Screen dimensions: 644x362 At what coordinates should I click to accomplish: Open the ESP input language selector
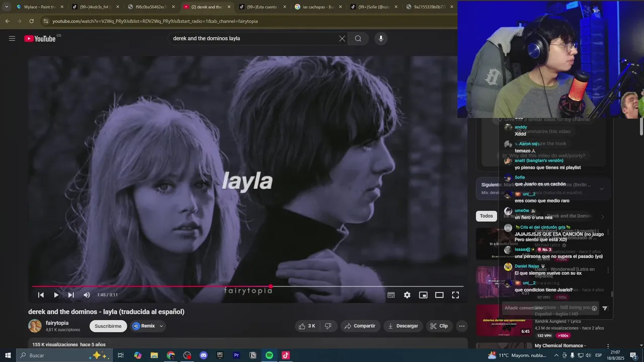tap(599, 355)
